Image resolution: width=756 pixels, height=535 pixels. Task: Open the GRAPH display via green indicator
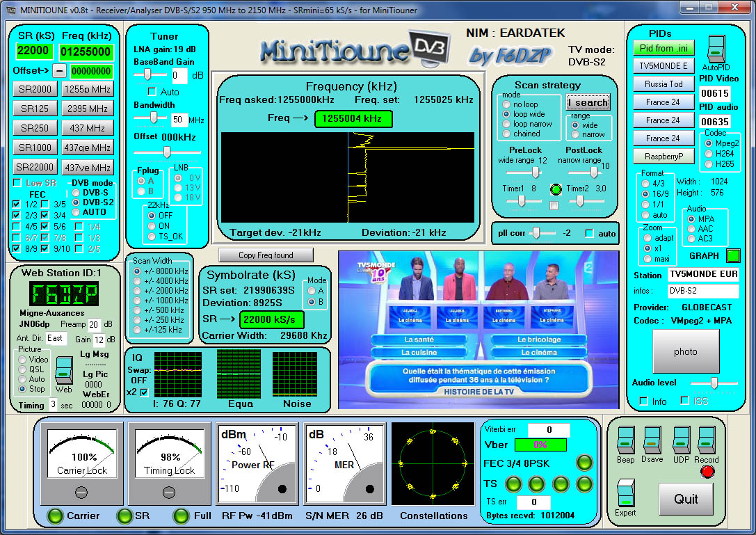tap(733, 256)
